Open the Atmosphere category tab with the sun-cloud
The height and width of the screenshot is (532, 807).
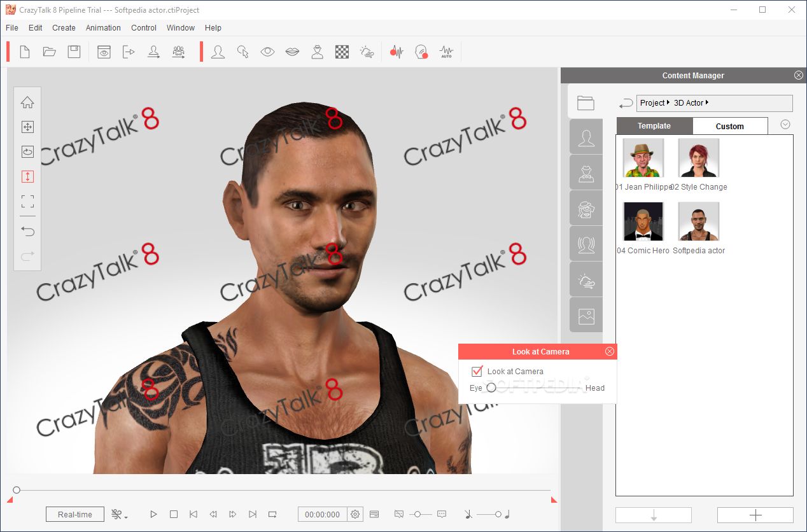(586, 280)
